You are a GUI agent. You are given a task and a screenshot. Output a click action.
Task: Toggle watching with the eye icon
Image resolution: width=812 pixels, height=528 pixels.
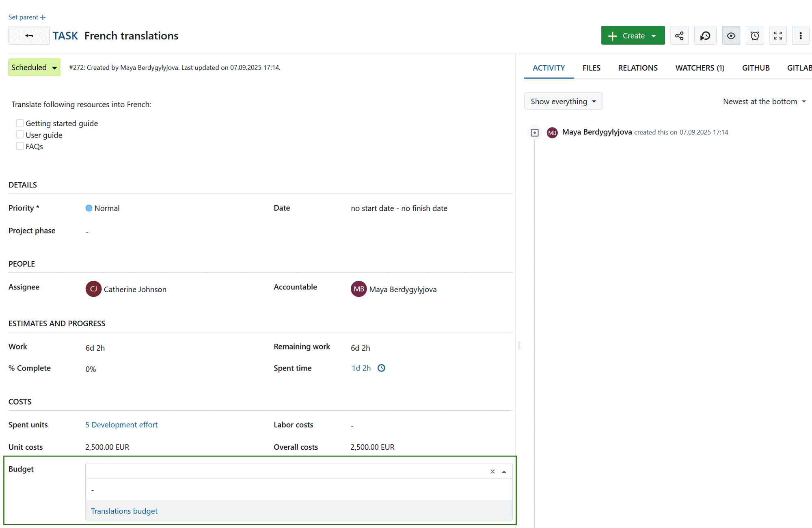pos(731,35)
